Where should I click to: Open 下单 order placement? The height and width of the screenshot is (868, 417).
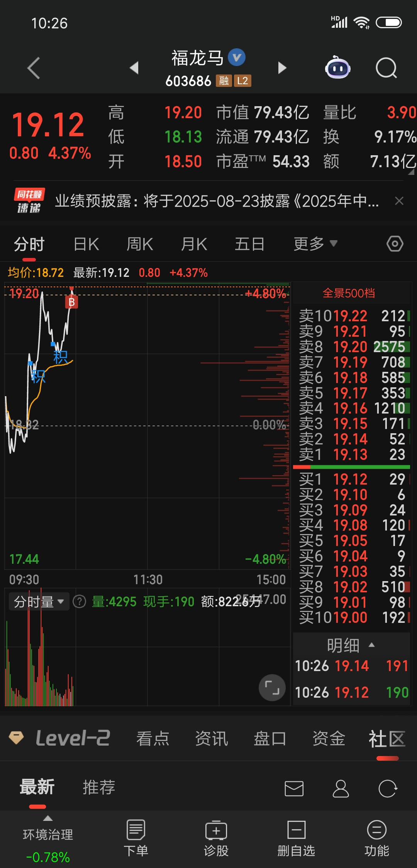pos(136,839)
